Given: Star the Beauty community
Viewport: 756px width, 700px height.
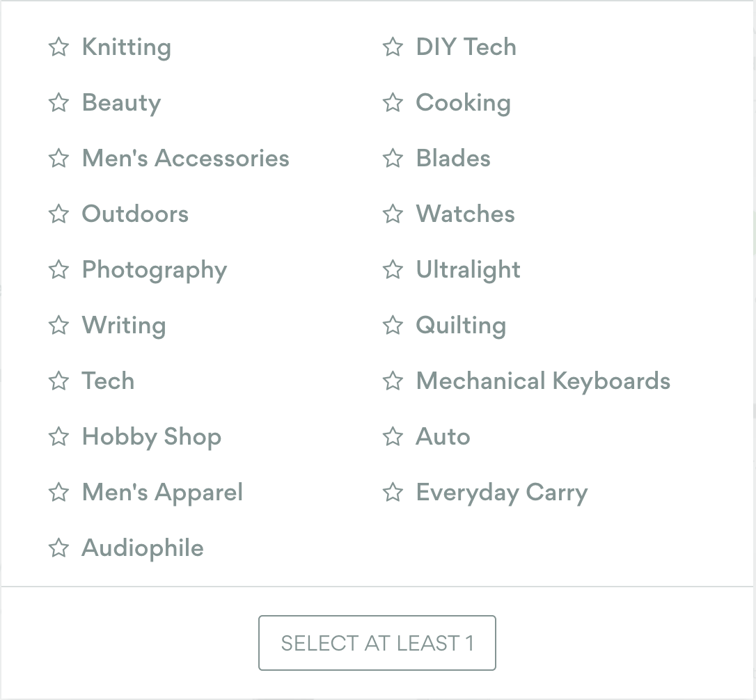Looking at the screenshot, I should (x=59, y=103).
